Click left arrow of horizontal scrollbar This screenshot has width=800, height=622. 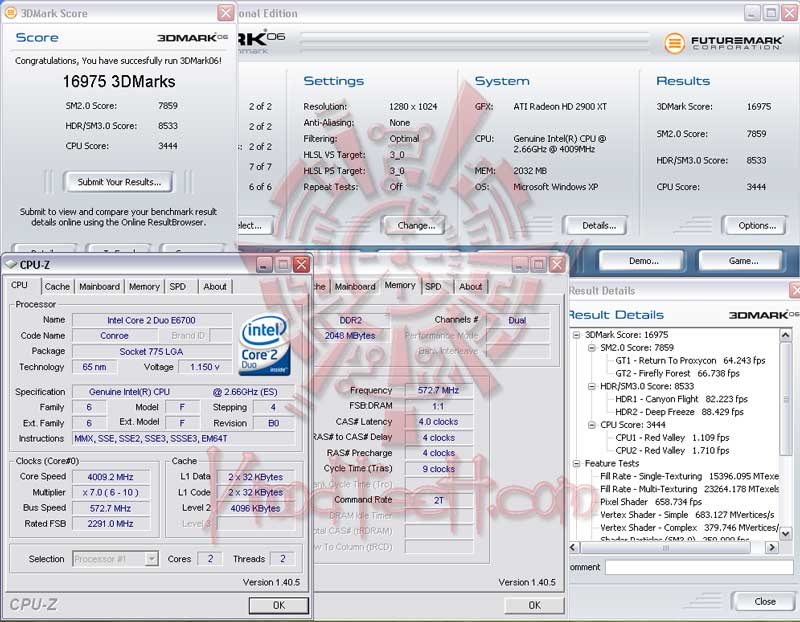tap(573, 548)
